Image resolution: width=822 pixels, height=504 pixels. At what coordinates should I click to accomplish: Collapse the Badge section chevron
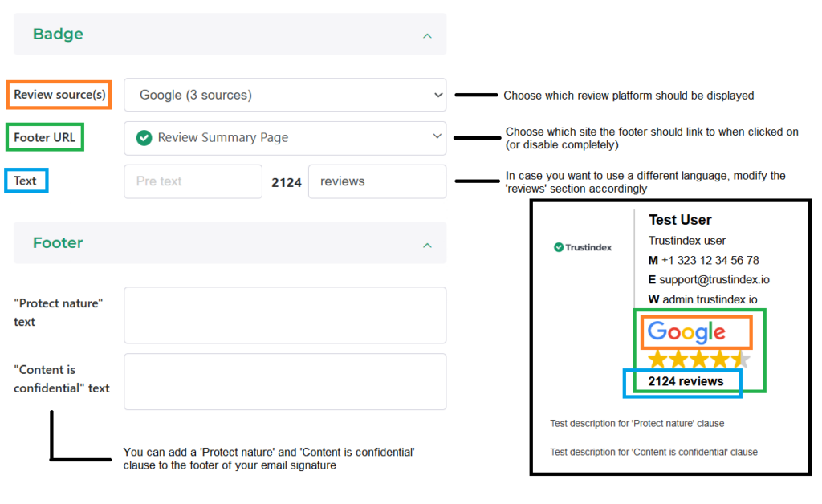click(427, 35)
